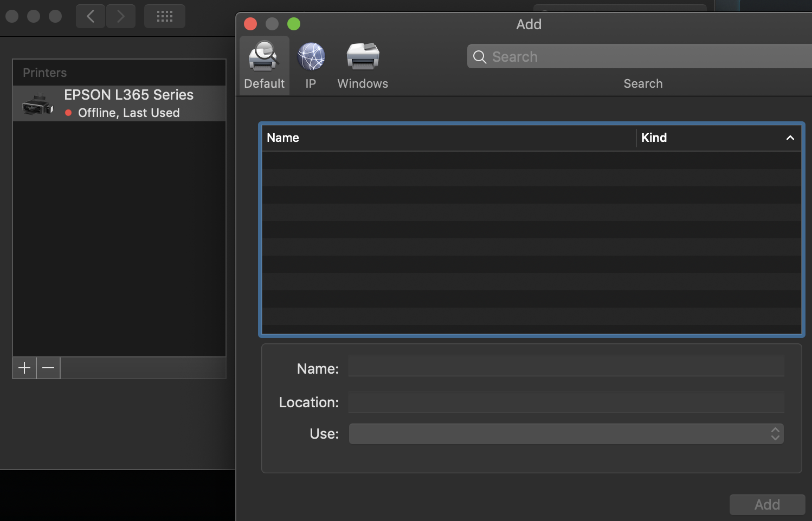Open the IP printer setup pane
The width and height of the screenshot is (812, 521).
311,65
